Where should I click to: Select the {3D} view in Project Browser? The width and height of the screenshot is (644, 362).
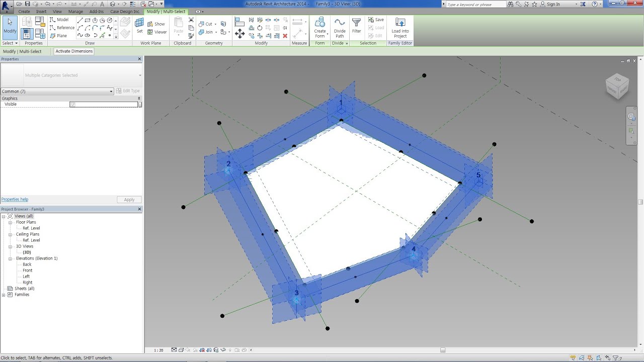tap(27, 252)
